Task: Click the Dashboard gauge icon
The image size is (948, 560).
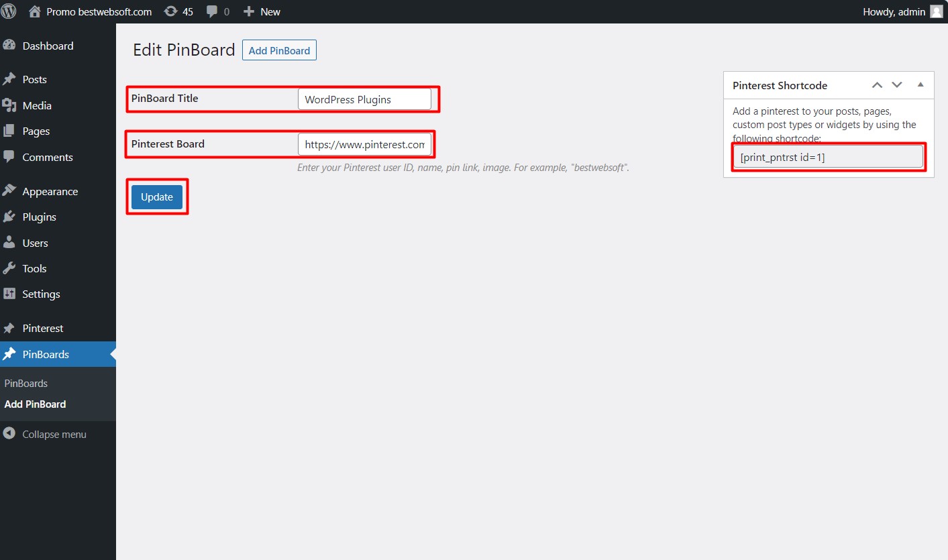Action: (9, 46)
